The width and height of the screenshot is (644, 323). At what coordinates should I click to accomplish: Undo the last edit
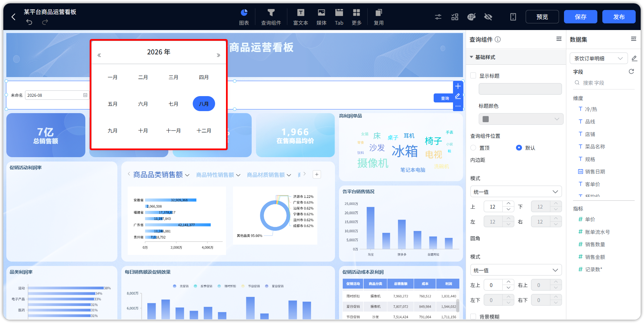[x=29, y=22]
